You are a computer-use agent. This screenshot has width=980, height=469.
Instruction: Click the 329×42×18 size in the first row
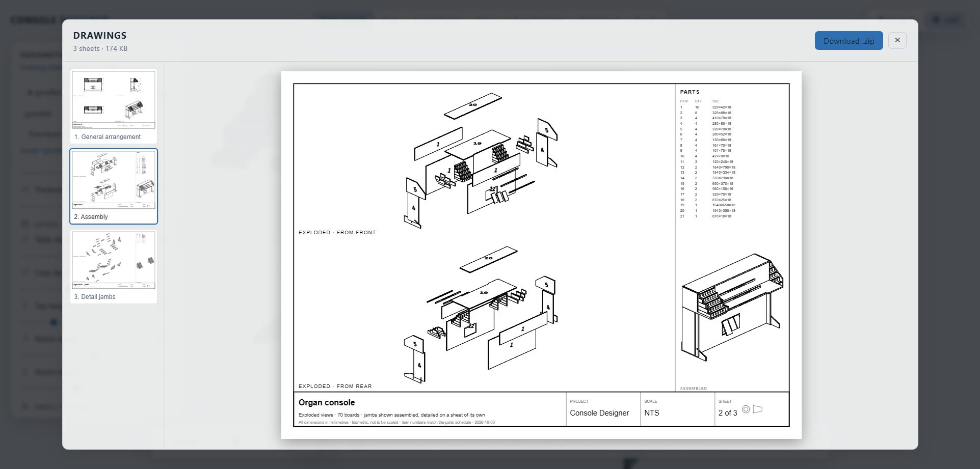[x=722, y=107]
